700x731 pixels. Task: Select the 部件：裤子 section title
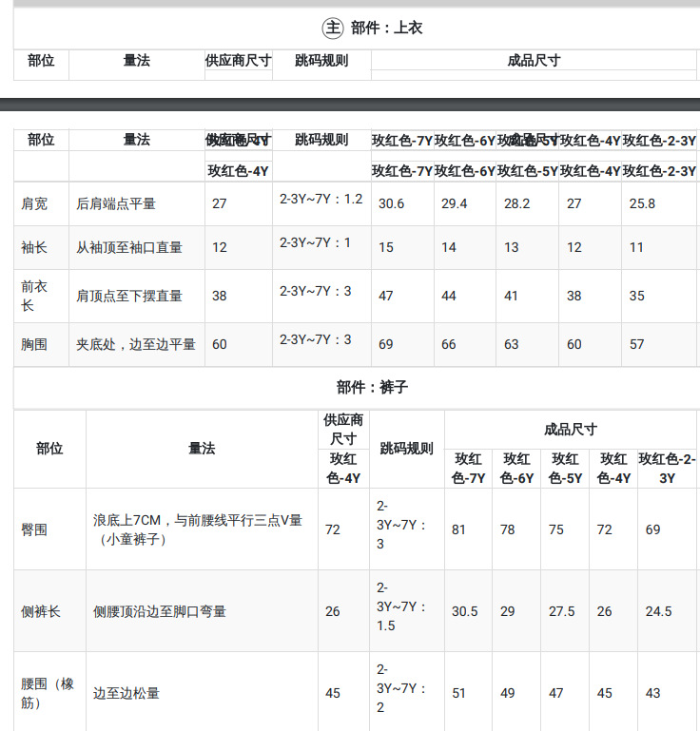(x=372, y=387)
